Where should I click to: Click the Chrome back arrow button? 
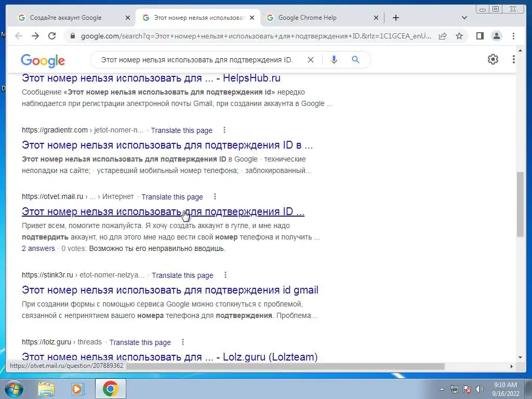coord(19,36)
